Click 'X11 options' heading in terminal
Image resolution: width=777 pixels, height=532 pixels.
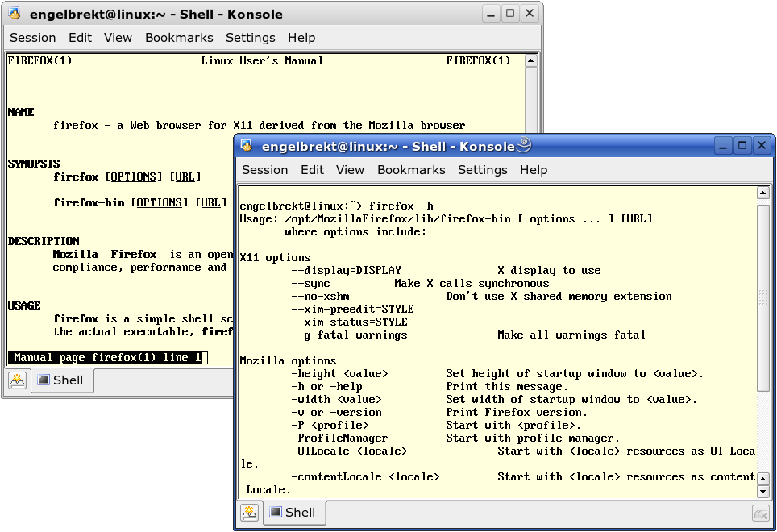(275, 258)
